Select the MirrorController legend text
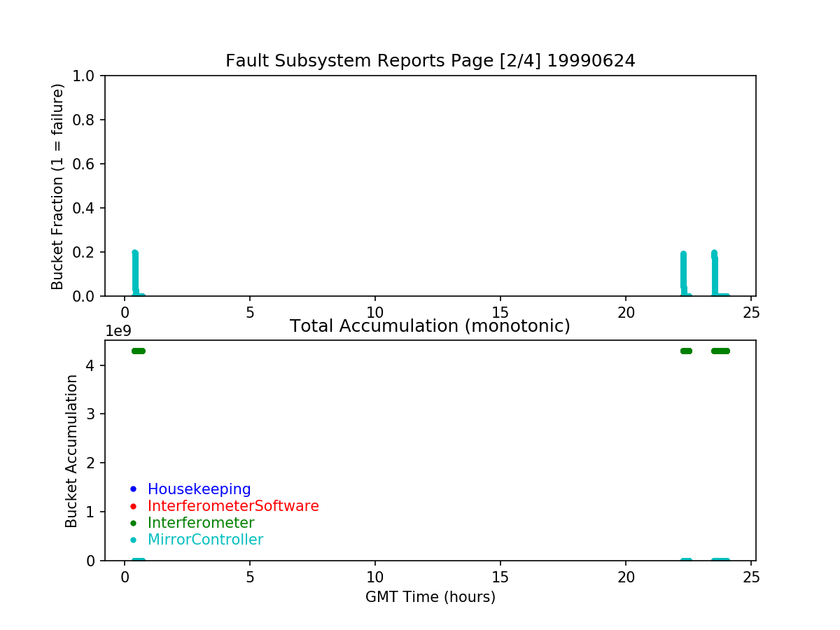Image resolution: width=840 pixels, height=630 pixels. 205,540
